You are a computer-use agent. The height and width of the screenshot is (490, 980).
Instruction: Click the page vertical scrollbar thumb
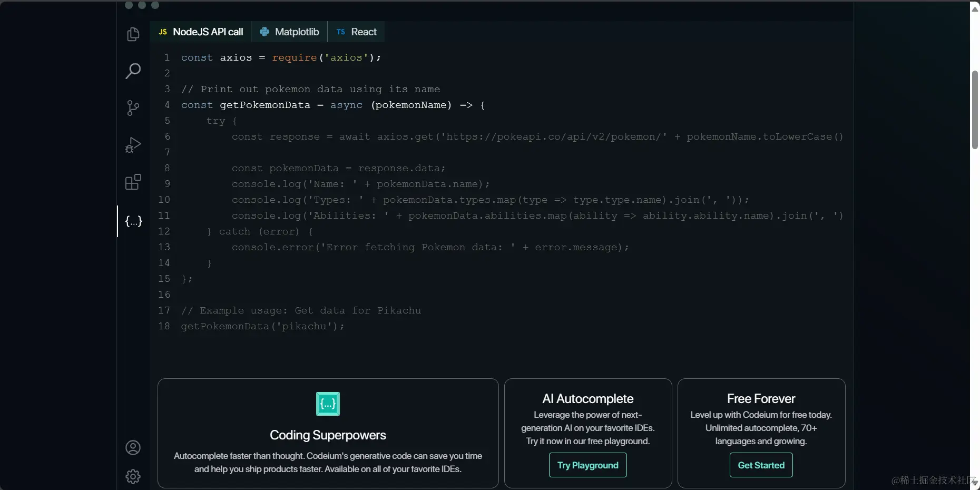(x=975, y=110)
